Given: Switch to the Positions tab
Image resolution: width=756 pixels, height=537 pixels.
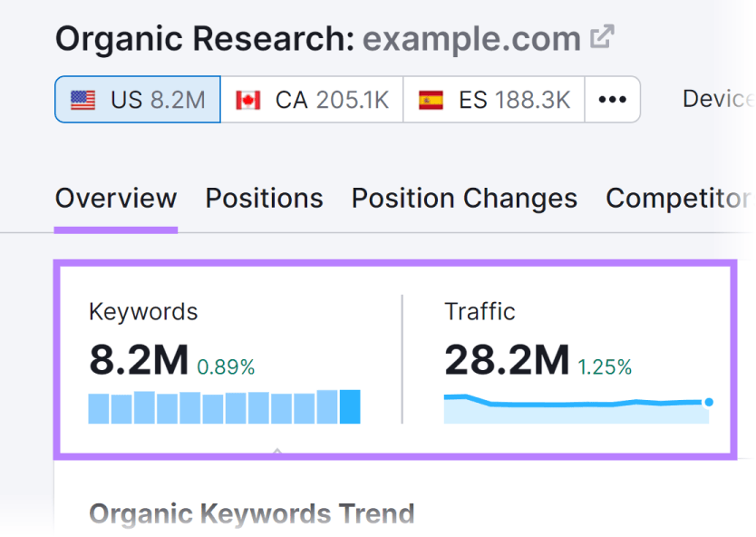Looking at the screenshot, I should click(264, 198).
